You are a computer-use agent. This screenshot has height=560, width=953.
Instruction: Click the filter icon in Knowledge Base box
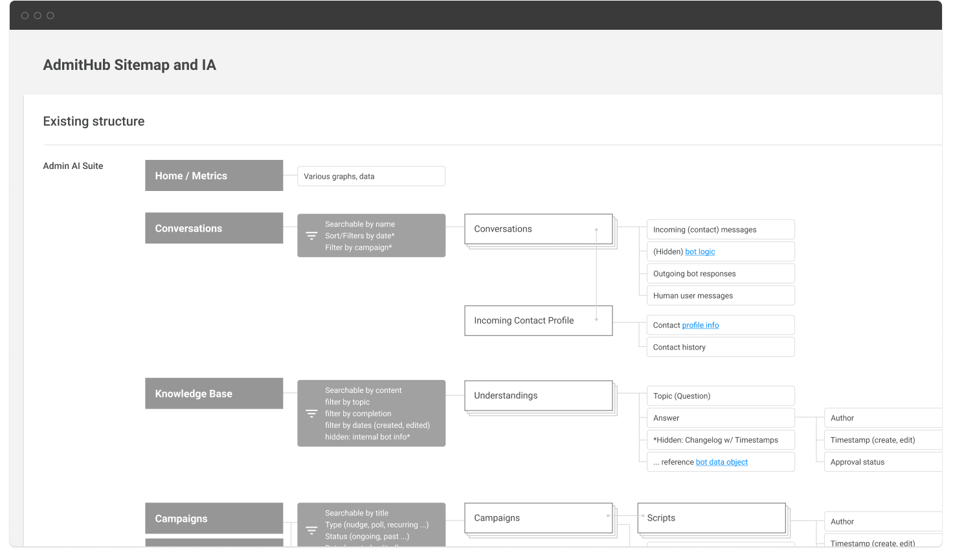311,414
